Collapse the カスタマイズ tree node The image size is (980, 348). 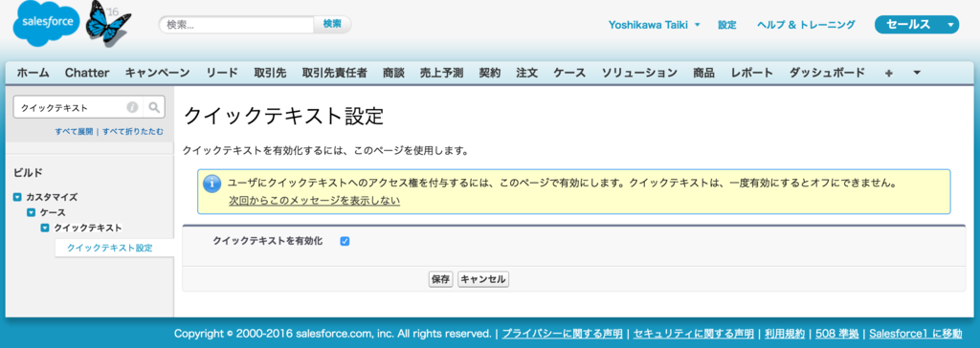17,197
